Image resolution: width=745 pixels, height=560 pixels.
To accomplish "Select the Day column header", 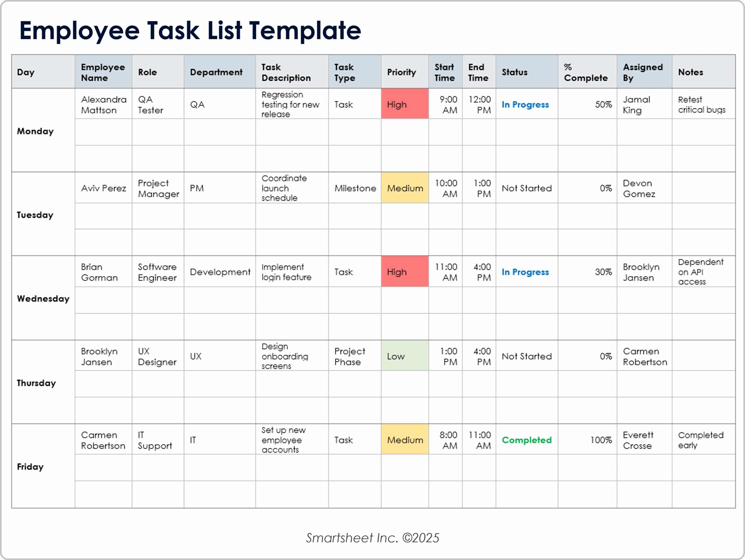I will pos(26,72).
